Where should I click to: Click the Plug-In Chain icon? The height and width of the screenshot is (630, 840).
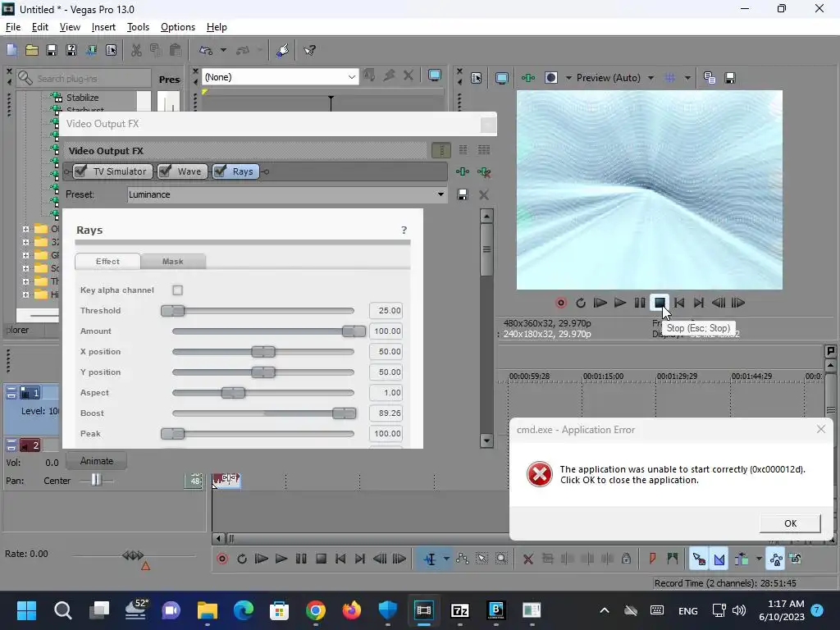(463, 172)
